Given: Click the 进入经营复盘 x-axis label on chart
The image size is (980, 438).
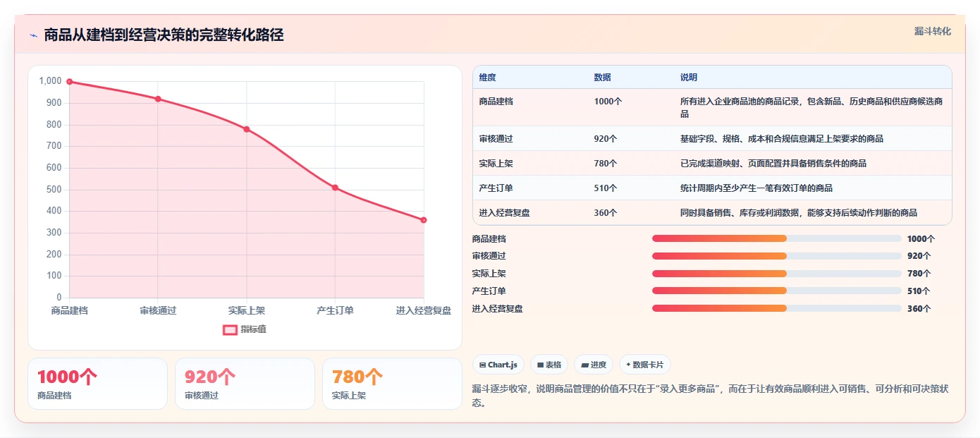Looking at the screenshot, I should (x=424, y=310).
